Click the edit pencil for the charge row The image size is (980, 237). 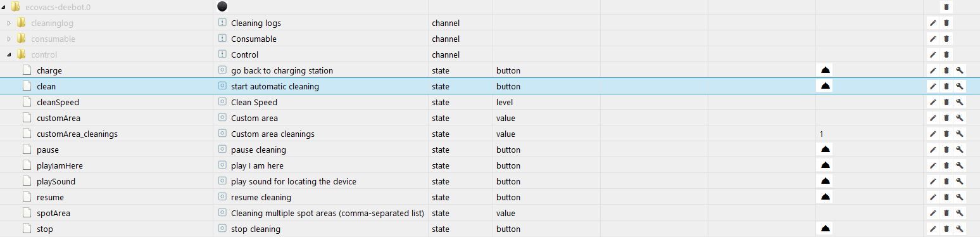tap(933, 70)
